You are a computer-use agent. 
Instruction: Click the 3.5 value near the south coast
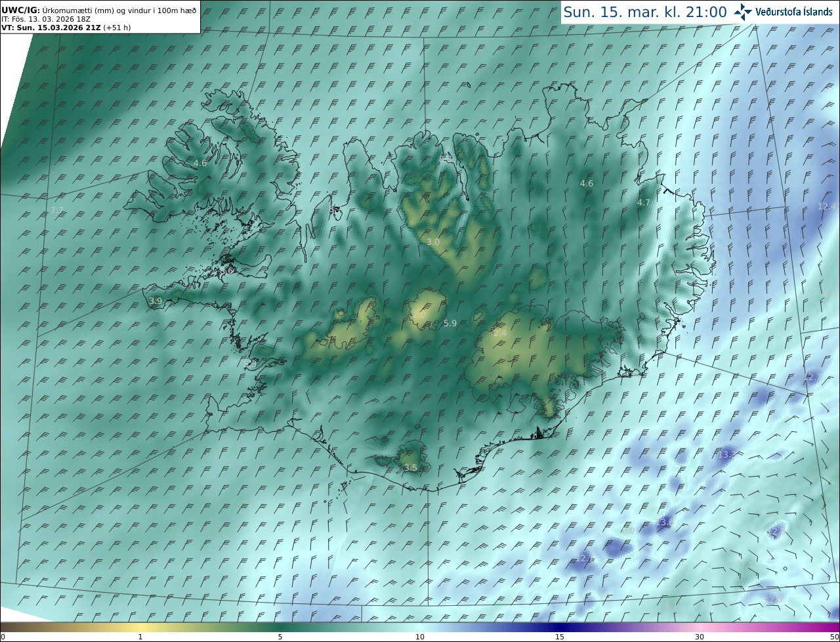[411, 468]
